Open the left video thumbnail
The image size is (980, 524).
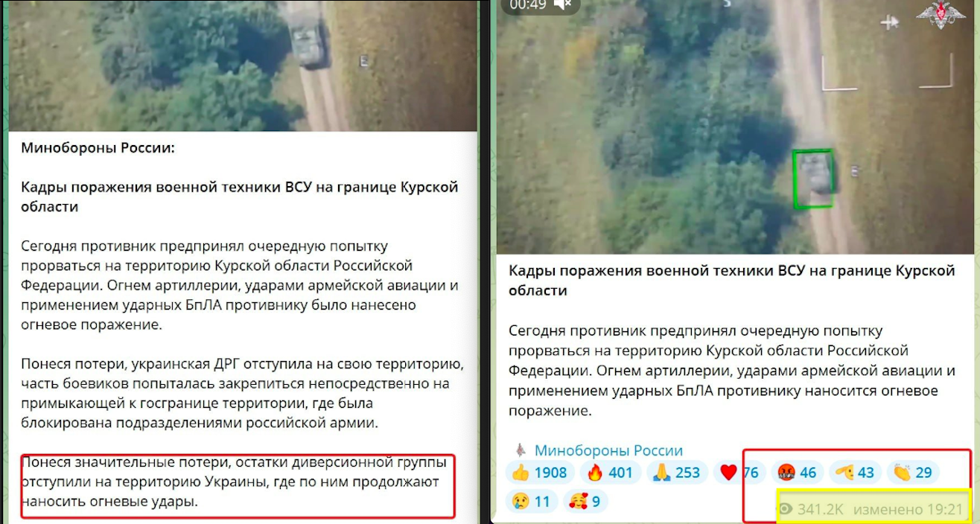(243, 65)
